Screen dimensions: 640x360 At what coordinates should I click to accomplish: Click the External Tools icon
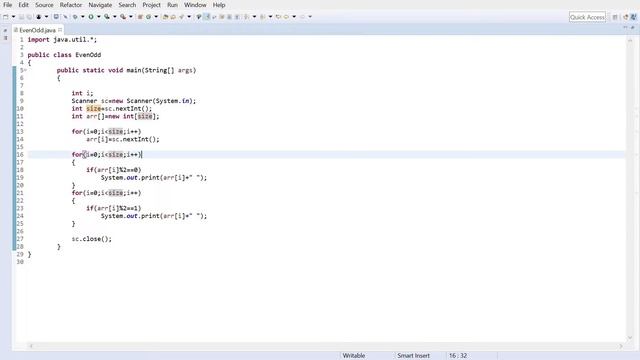coord(123,17)
